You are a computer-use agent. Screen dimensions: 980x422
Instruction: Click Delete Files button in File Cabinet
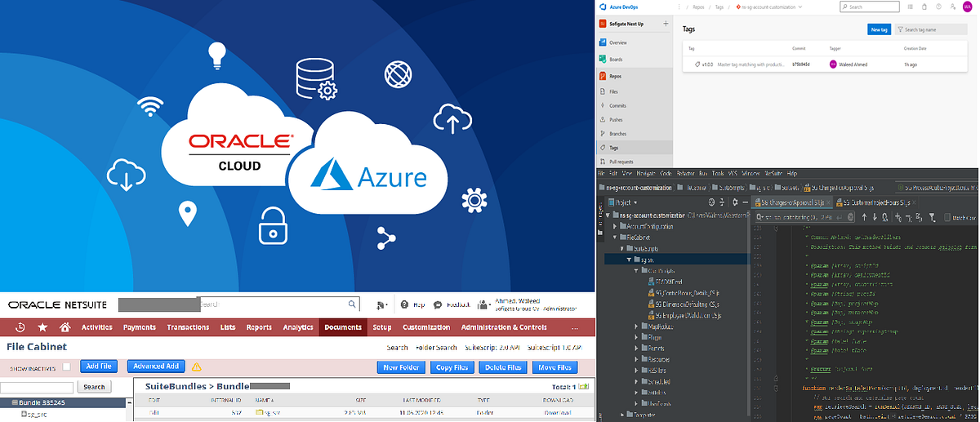(503, 367)
